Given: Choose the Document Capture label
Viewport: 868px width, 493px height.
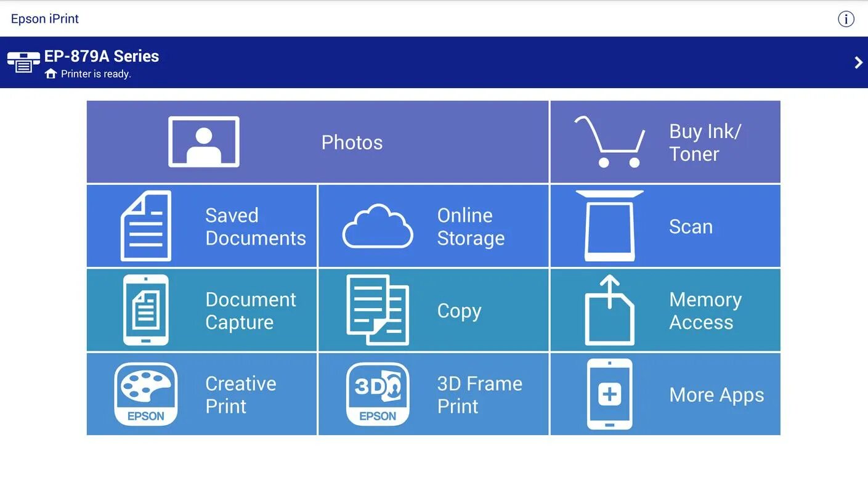Looking at the screenshot, I should pos(251,311).
